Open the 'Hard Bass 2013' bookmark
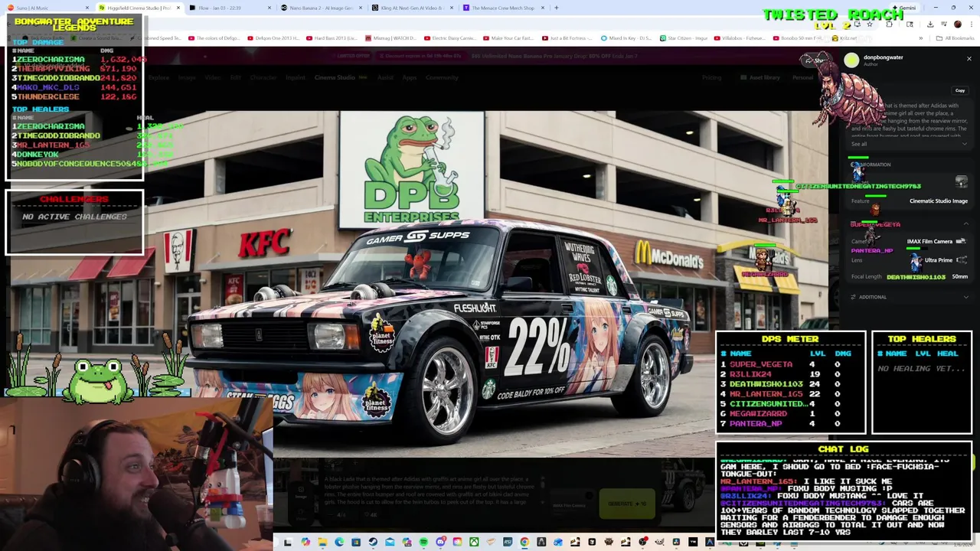Screen dimensions: 980x551 (x=332, y=38)
